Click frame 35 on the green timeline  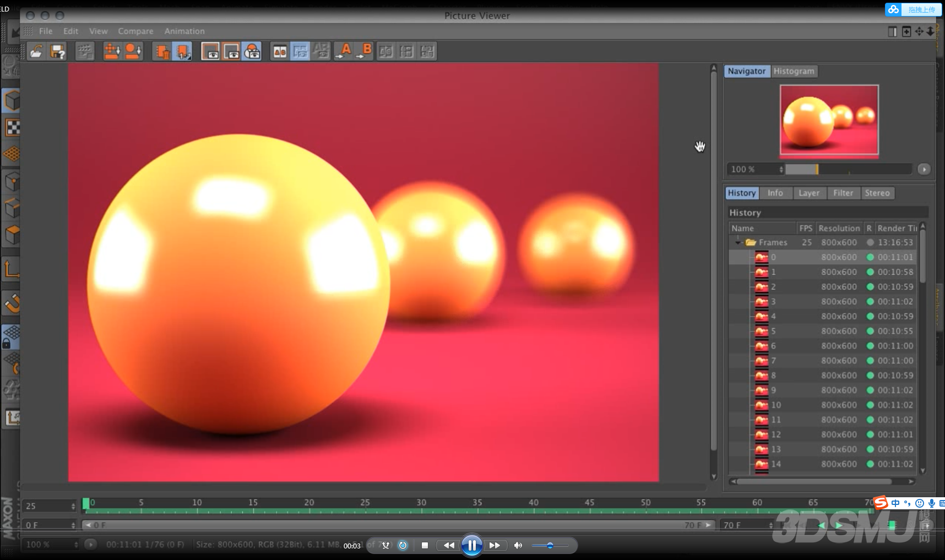477,512
